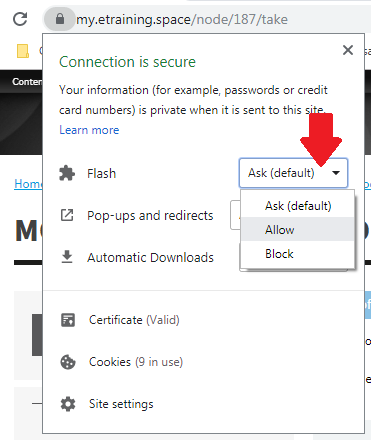Open the Pop-ups and redirects dropdown

235,215
